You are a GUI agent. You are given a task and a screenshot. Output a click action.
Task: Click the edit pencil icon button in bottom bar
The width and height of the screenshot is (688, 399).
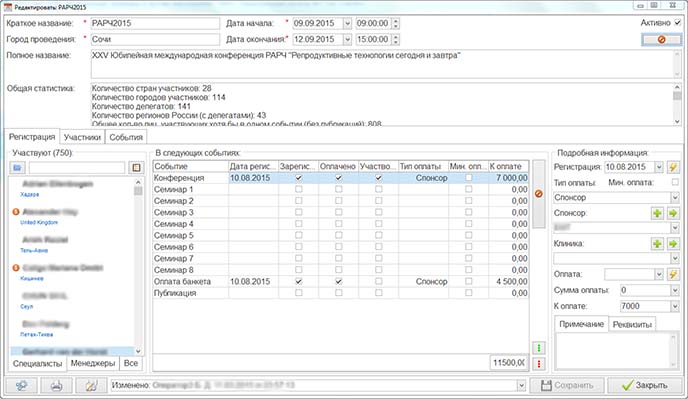(91, 385)
